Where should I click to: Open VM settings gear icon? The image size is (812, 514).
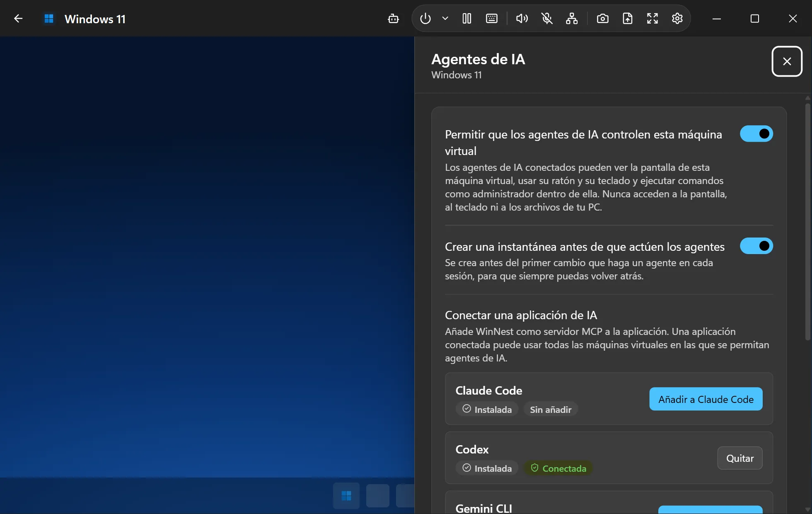(677, 19)
